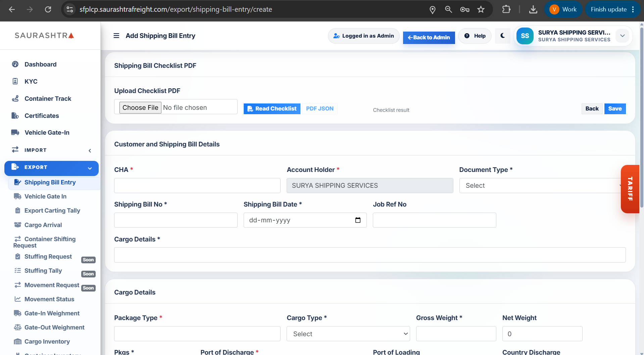Screen dimensions: 644x355
Task: Click SS user avatar
Action: pos(525,36)
